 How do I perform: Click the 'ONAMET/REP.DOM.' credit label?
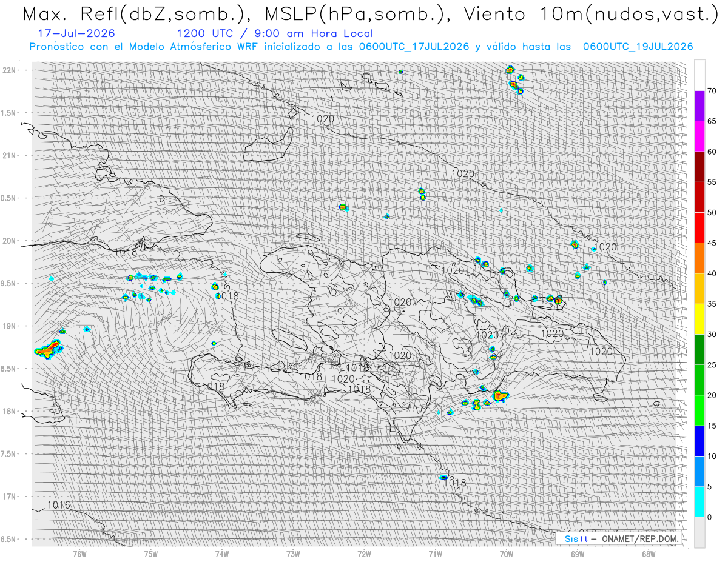pyautogui.click(x=639, y=538)
